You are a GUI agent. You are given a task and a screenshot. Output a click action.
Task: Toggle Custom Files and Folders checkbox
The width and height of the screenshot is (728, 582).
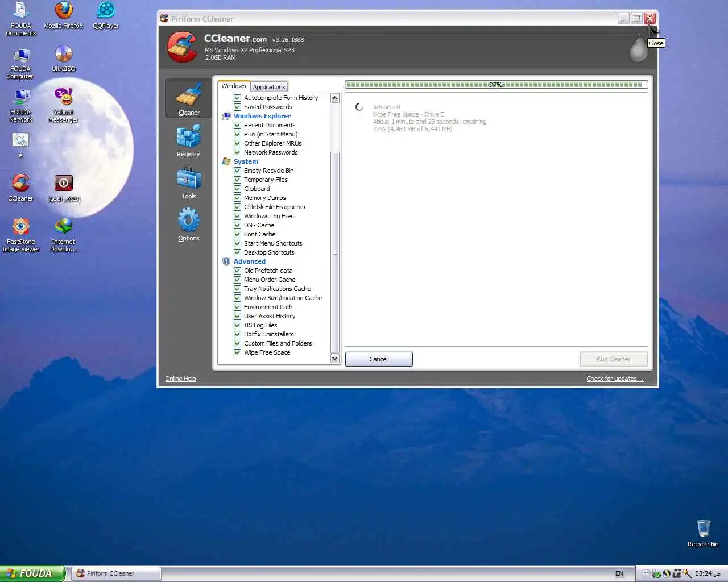[238, 343]
